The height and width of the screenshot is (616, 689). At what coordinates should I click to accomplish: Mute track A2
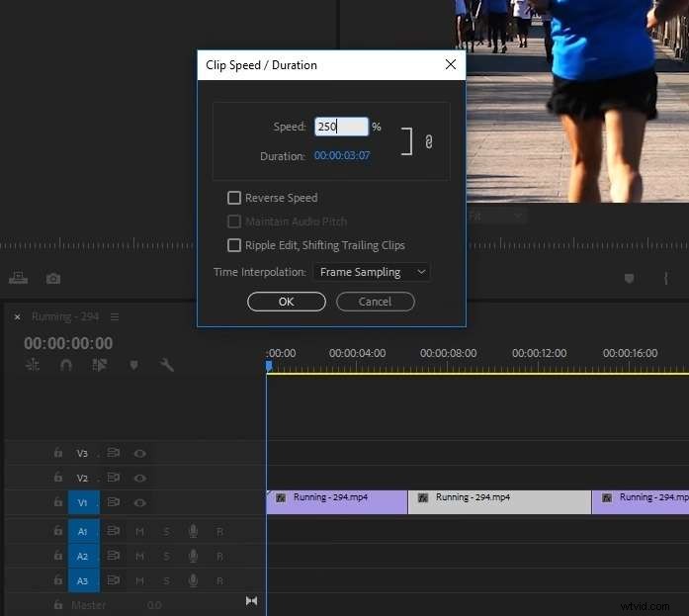(139, 557)
